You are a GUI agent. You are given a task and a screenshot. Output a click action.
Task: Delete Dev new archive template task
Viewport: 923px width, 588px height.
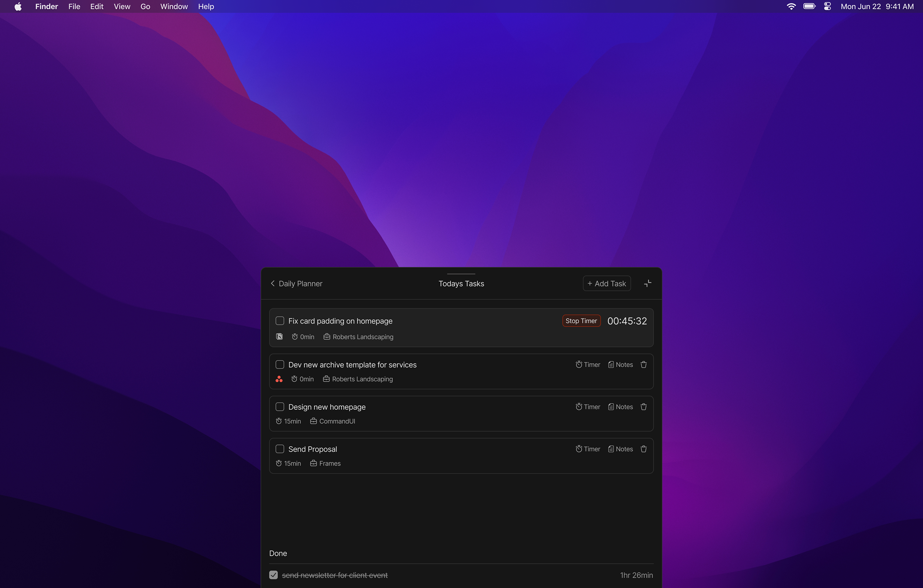pyautogui.click(x=643, y=364)
